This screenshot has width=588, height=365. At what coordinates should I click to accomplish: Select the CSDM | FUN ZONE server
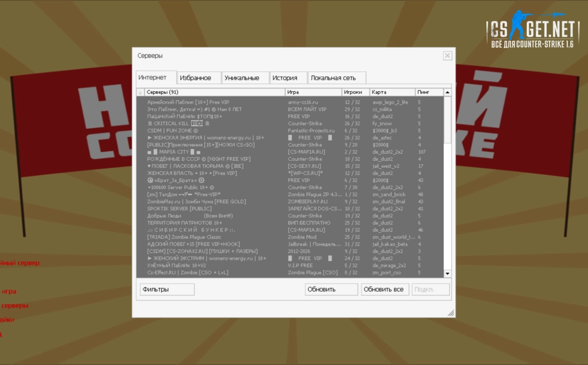click(x=290, y=131)
